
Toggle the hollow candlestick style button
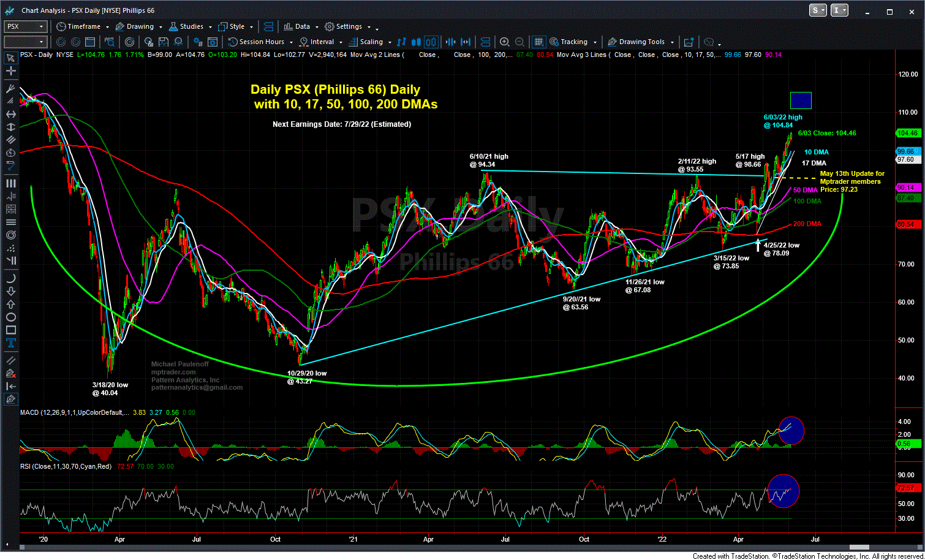pyautogui.click(x=431, y=42)
